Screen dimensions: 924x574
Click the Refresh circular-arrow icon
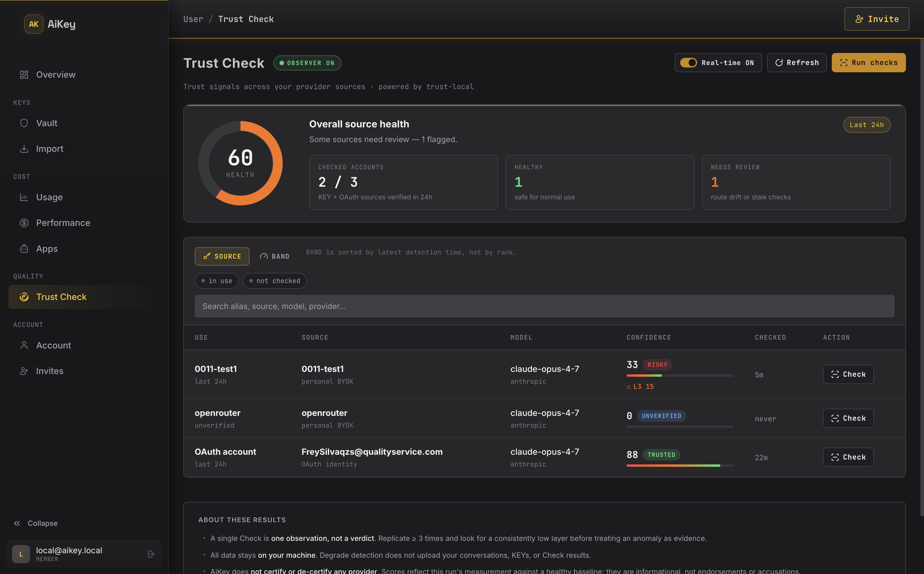pos(779,63)
